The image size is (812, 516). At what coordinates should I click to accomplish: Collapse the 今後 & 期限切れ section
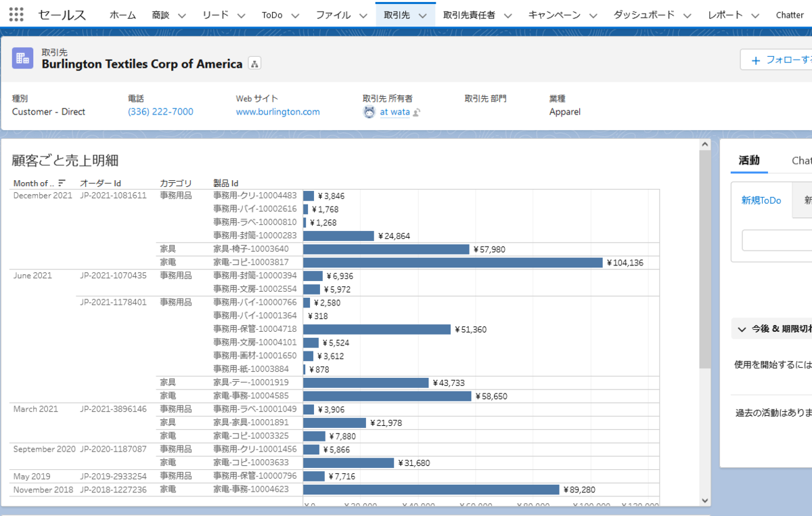pos(741,329)
